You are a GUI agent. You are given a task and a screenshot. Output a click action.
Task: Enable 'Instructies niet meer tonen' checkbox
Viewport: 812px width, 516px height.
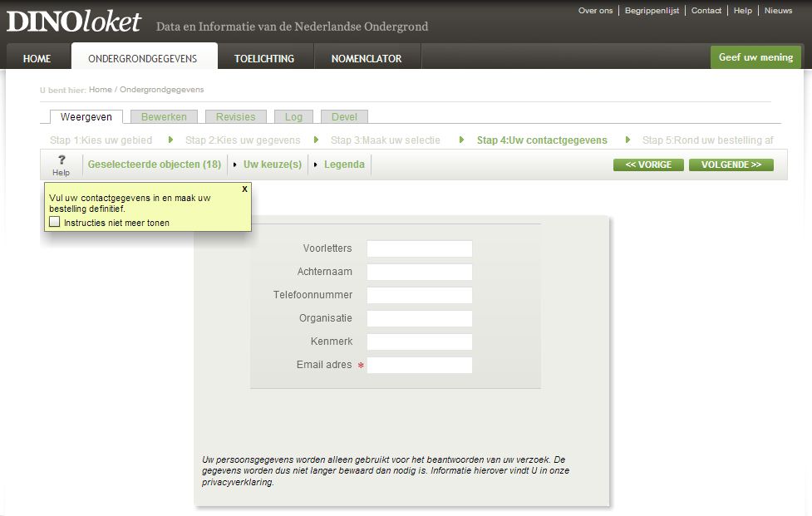click(55, 222)
